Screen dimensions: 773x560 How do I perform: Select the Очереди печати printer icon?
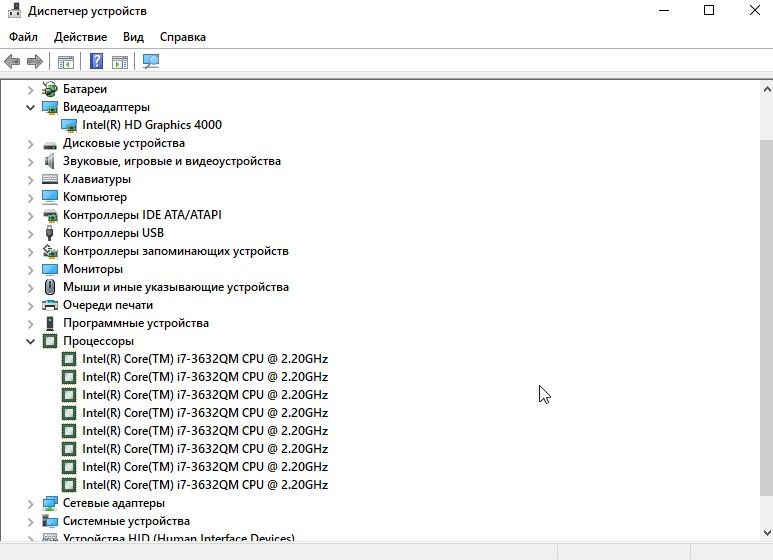[x=50, y=305]
